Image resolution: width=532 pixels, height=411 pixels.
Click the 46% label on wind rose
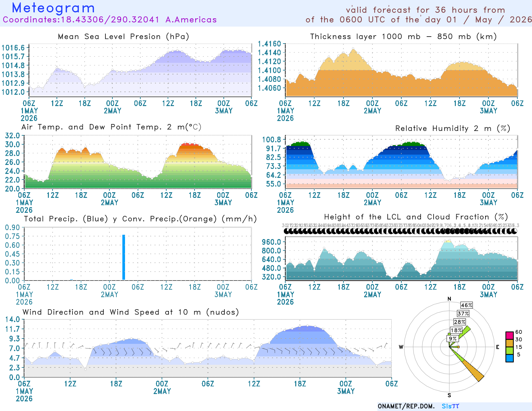(466, 305)
